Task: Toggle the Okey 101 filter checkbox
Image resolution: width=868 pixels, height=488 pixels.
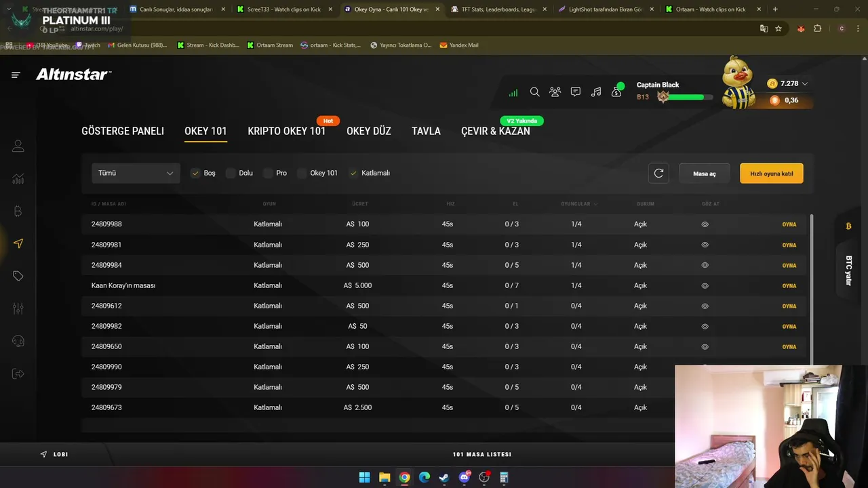Action: point(302,173)
